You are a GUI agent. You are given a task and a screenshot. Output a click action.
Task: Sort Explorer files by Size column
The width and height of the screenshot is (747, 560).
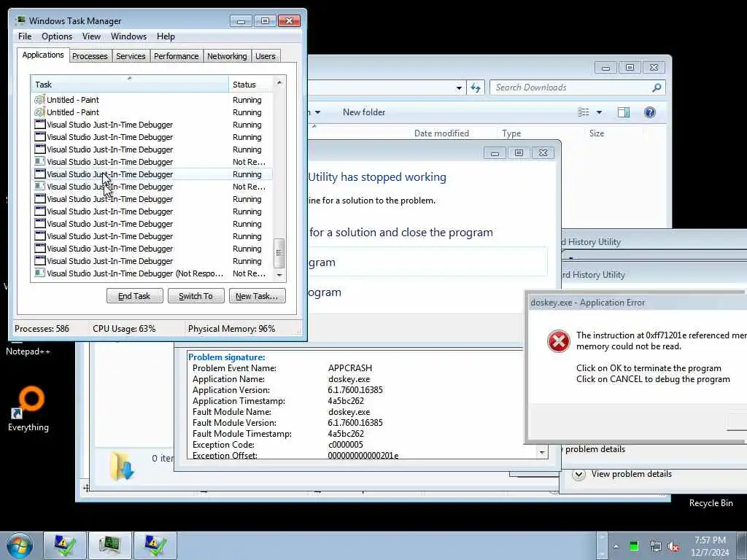pyautogui.click(x=597, y=133)
